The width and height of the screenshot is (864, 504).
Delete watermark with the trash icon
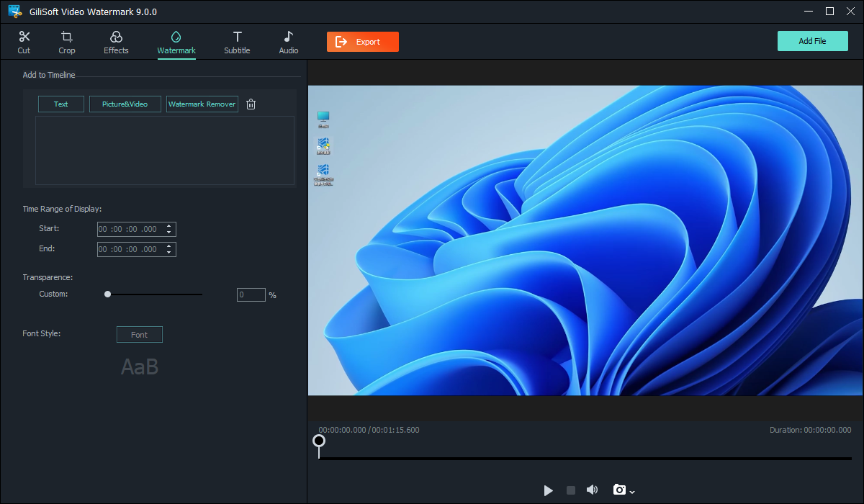coord(251,104)
